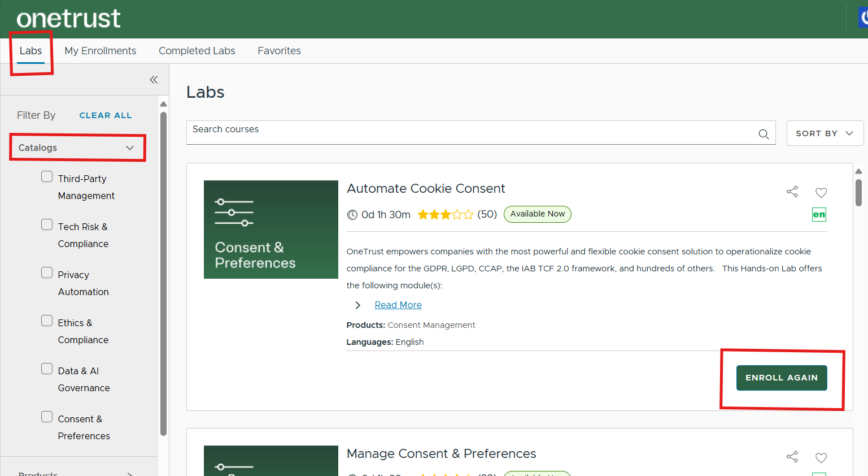Click the star rating on Automate Cookie Consent

pos(445,214)
